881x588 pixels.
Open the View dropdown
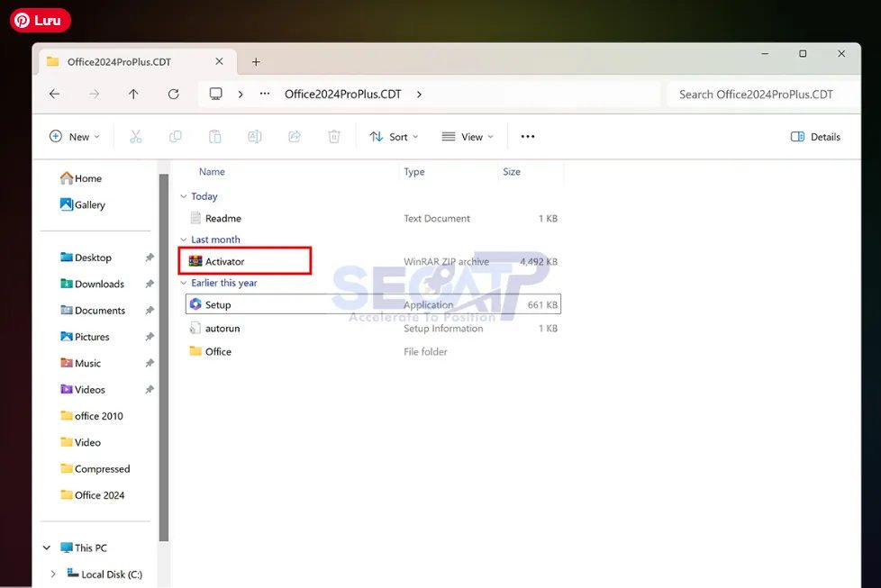(x=467, y=136)
